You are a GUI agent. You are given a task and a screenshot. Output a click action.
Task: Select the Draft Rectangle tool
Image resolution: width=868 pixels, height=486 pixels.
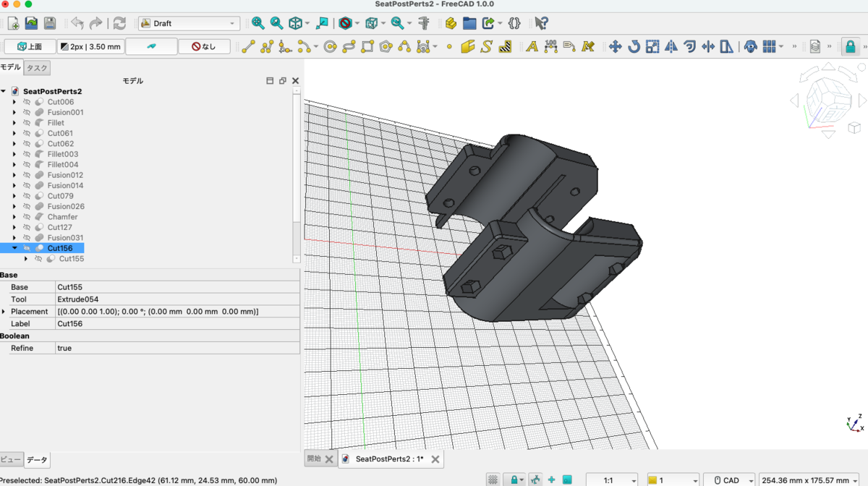coord(367,47)
